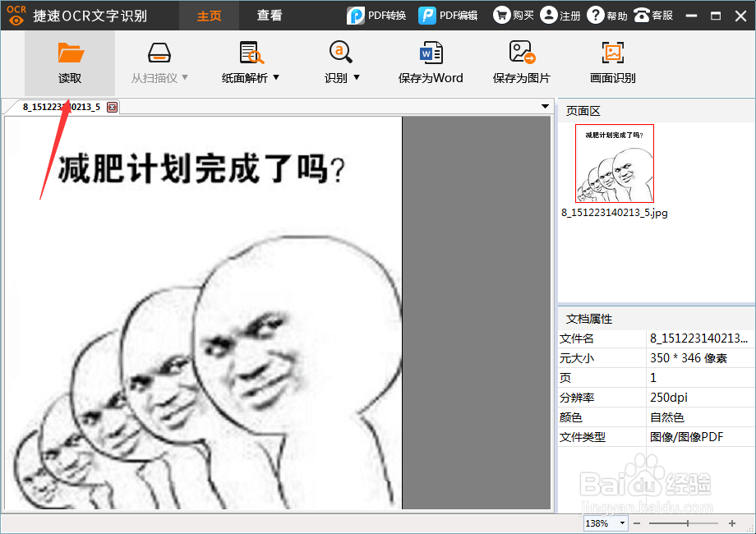
Task: Click the 自然色 color value
Action: point(666,417)
